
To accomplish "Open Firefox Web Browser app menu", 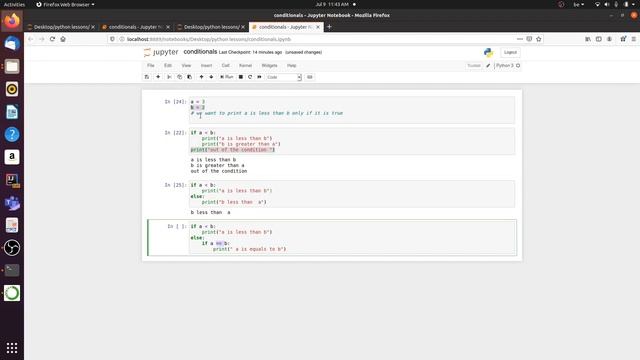I will pos(65,4).
